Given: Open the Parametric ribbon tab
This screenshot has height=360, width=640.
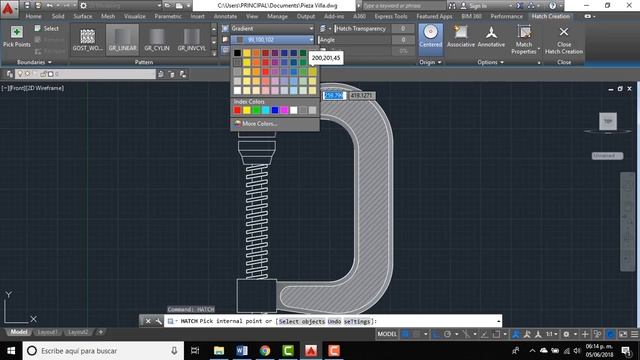Looking at the screenshot, I should click(168, 16).
